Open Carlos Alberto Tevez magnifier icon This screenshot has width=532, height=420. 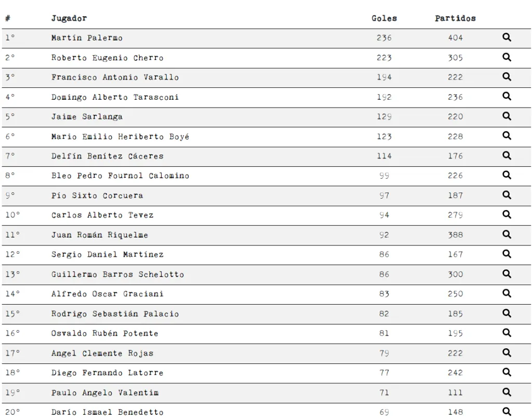click(507, 215)
